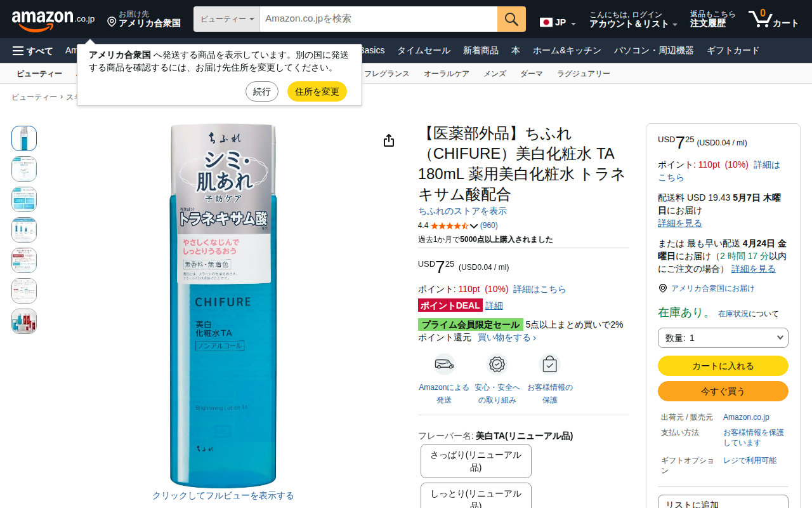Image resolution: width=812 pixels, height=508 pixels.
Task: Click the 安心・安全への取り組み badge icon
Action: pos(497,364)
